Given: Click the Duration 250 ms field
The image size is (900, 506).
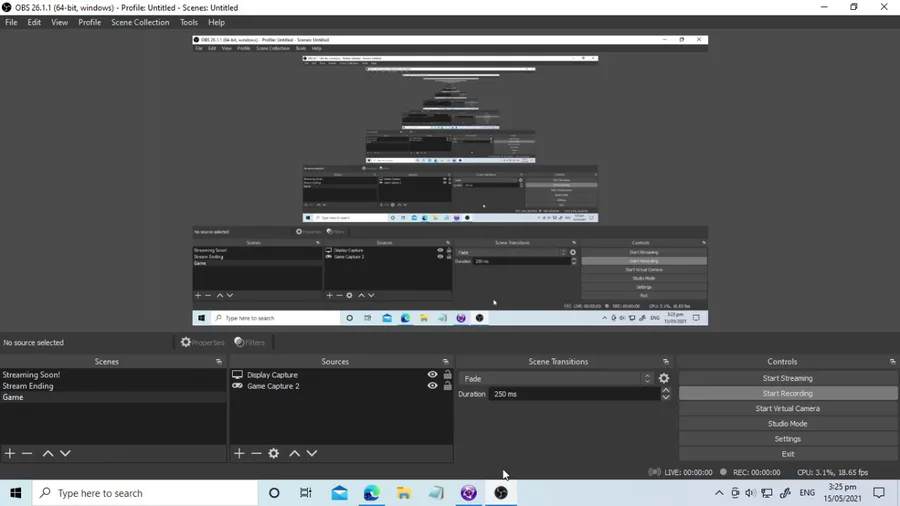Looking at the screenshot, I should (575, 394).
